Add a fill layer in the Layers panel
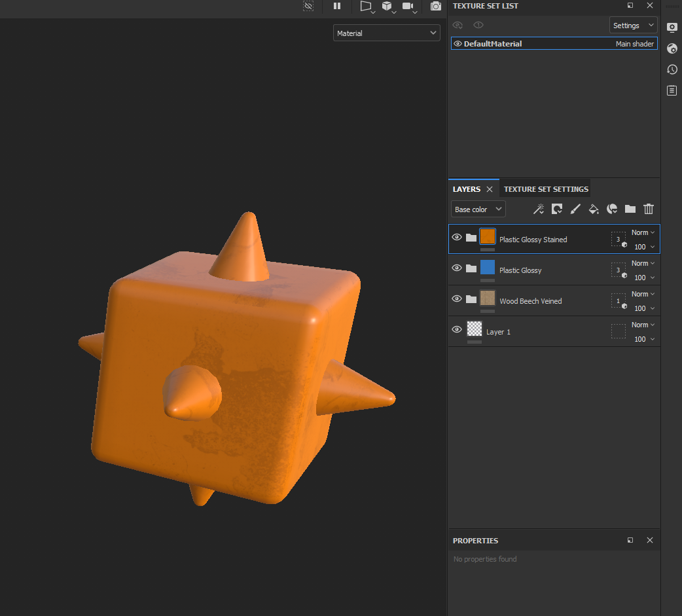Viewport: 682px width, 616px height. pos(594,209)
